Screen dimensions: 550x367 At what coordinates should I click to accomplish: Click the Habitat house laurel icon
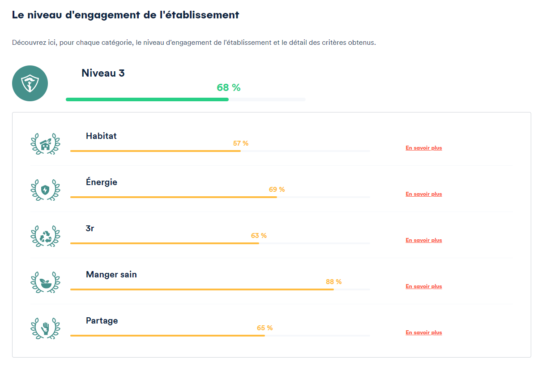point(45,144)
